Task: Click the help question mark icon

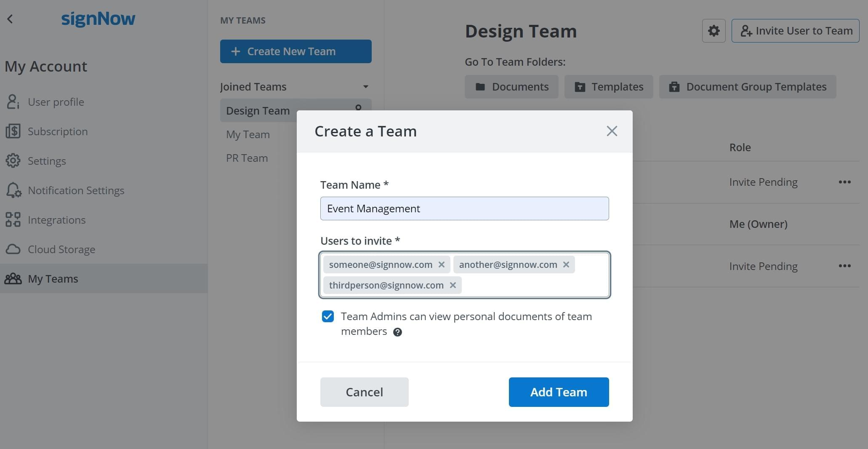Action: pos(397,332)
